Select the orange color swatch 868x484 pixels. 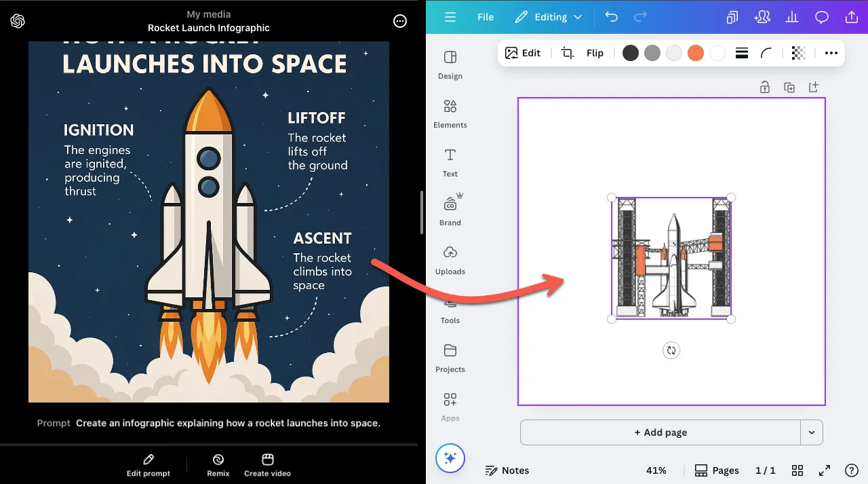click(696, 53)
